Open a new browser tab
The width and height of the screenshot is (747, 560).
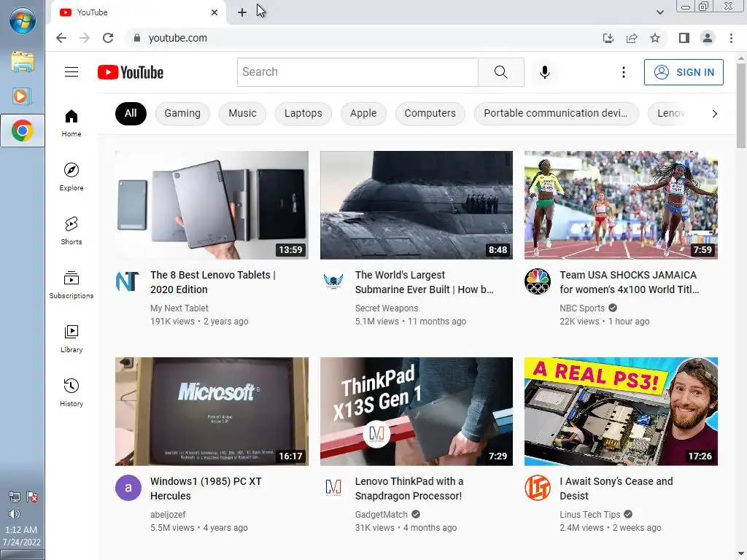[x=242, y=12]
